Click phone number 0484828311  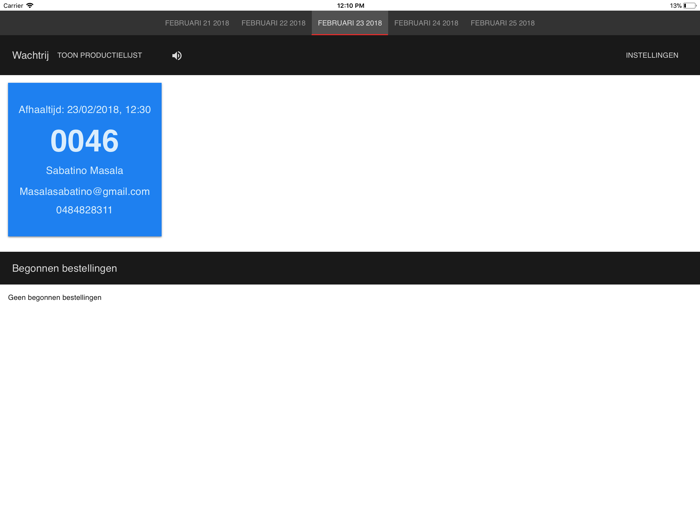[x=84, y=210]
